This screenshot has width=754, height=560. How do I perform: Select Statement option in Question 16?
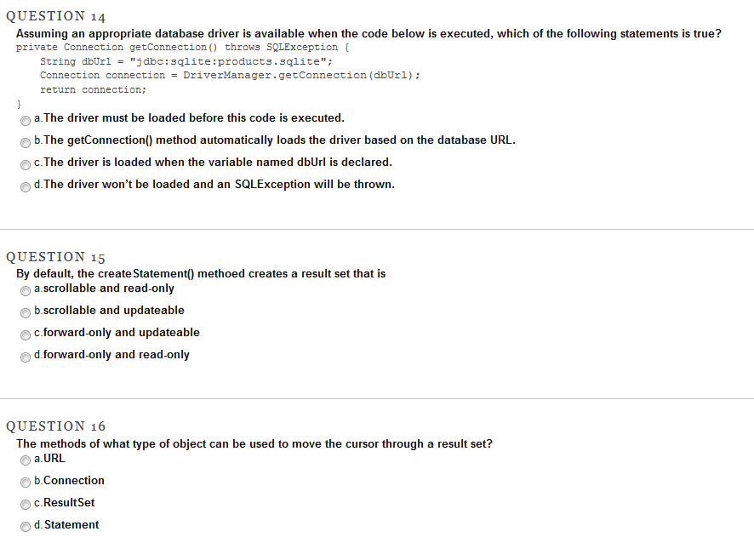pyautogui.click(x=26, y=527)
